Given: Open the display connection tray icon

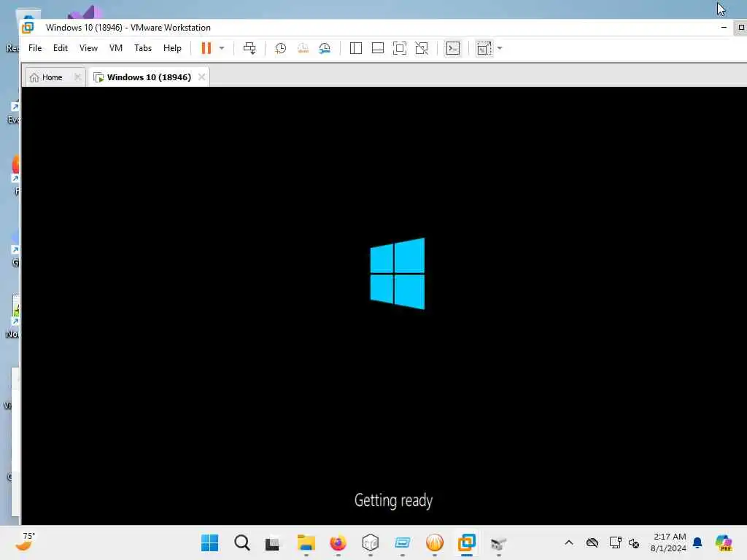Looking at the screenshot, I should pos(615,542).
